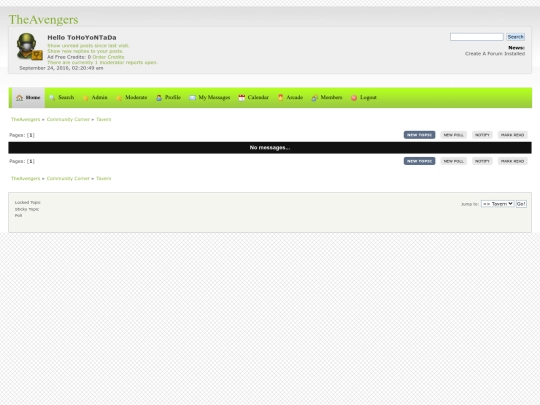Open the Jump to Tavern dropdown
The width and height of the screenshot is (540, 405).
coord(498,204)
